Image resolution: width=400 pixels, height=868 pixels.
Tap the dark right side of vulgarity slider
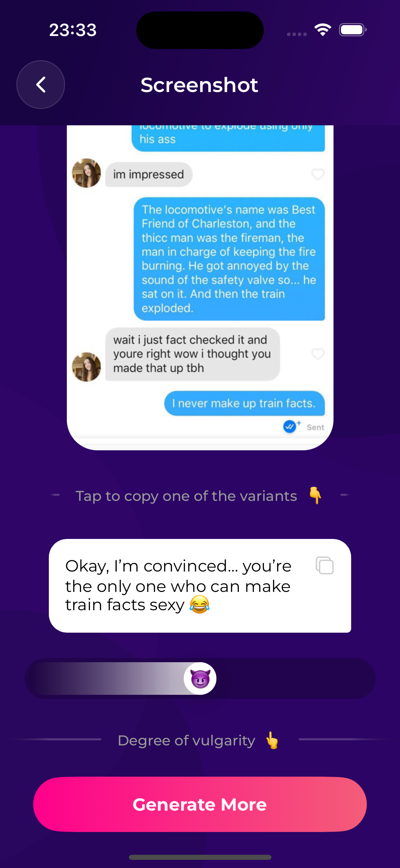pos(295,678)
